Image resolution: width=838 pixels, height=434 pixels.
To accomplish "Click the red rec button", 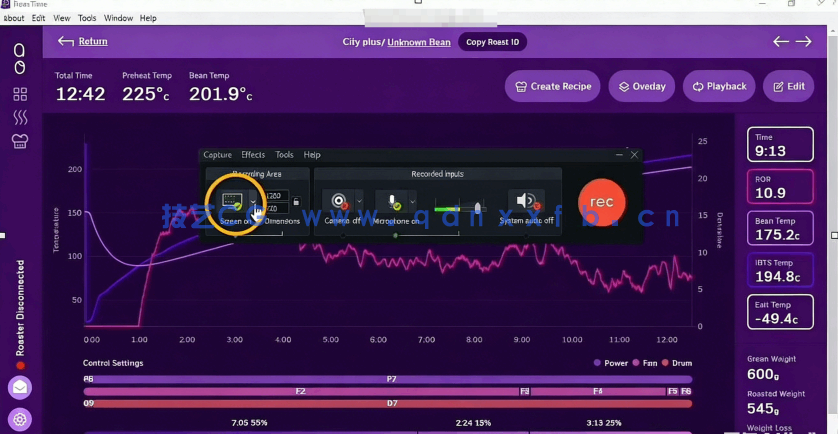I will [601, 202].
